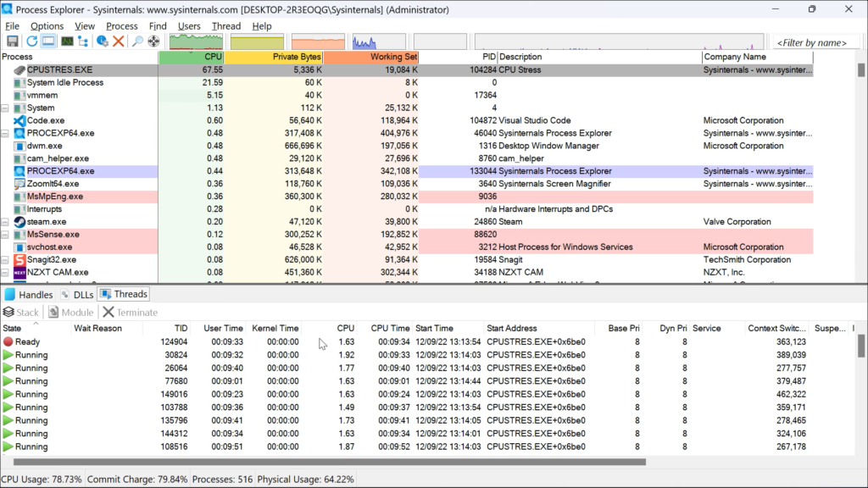868x488 pixels.
Task: Open the Help menu
Action: (x=262, y=26)
